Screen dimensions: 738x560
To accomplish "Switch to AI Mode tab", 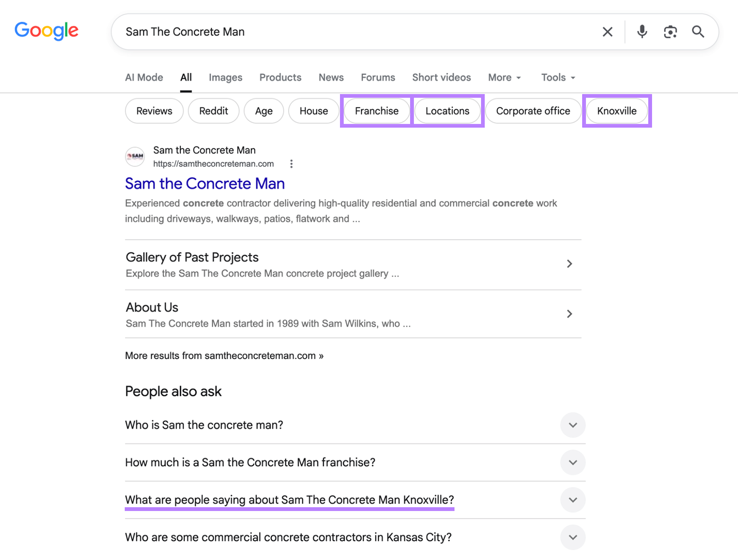I will click(144, 77).
